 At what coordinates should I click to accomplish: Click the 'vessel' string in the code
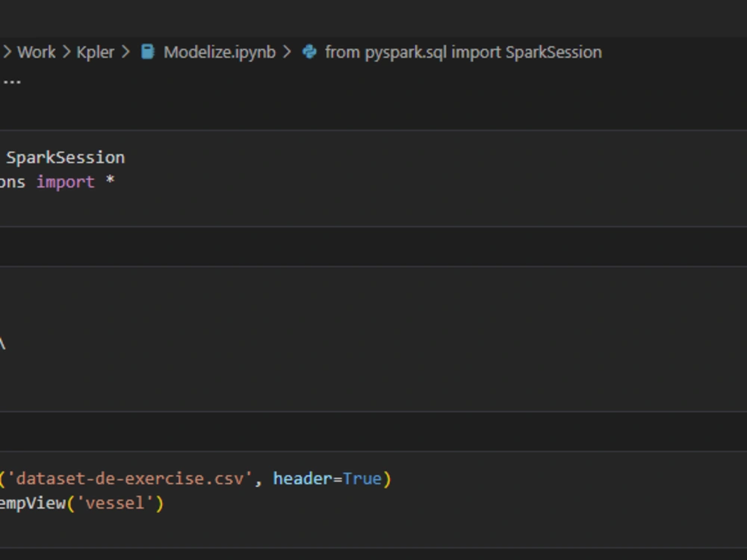click(114, 503)
